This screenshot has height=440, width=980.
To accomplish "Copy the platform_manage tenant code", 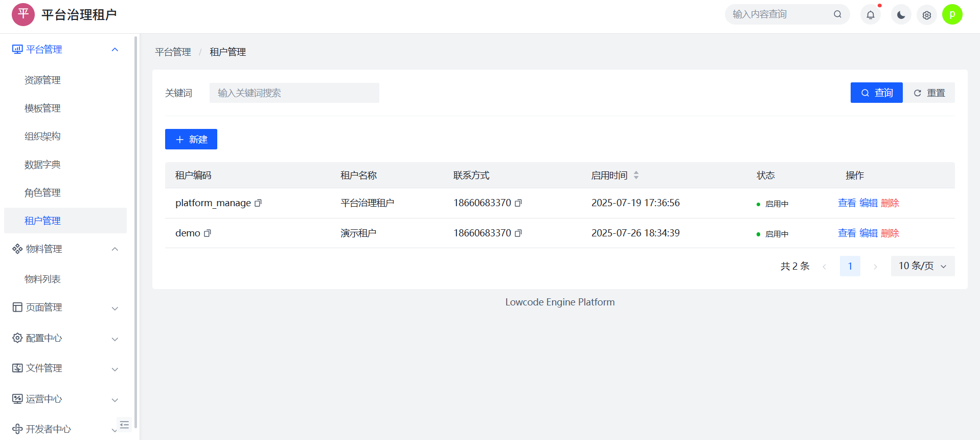I will 258,203.
